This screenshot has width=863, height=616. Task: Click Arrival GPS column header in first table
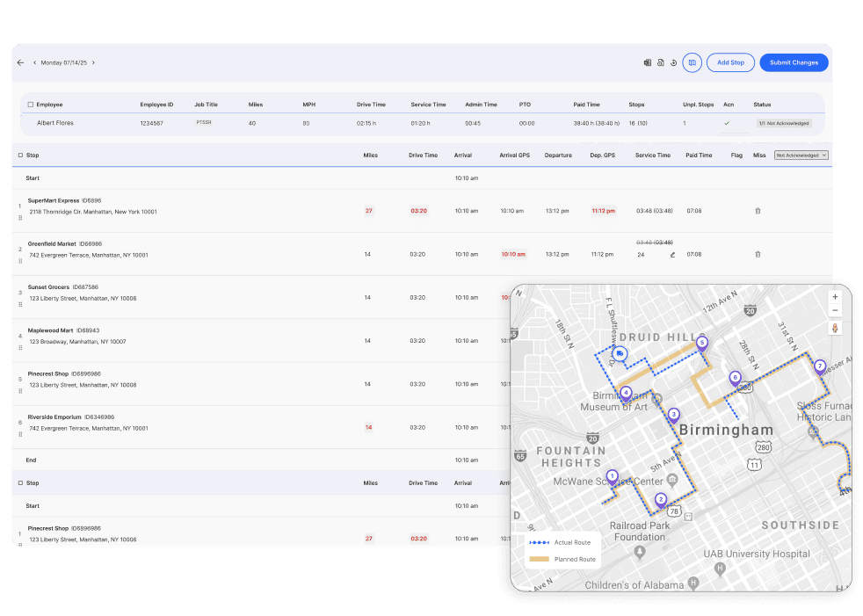tap(515, 156)
